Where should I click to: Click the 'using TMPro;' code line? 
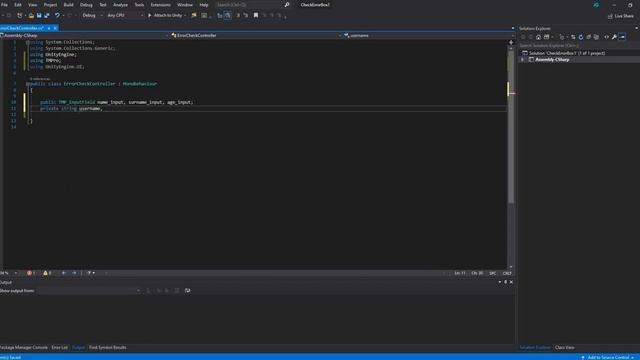point(45,60)
